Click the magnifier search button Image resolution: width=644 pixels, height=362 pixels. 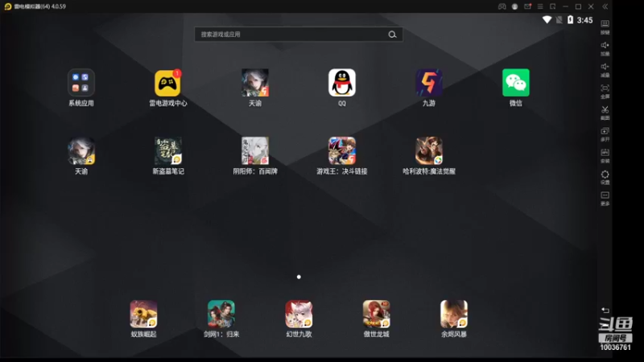[x=392, y=35]
